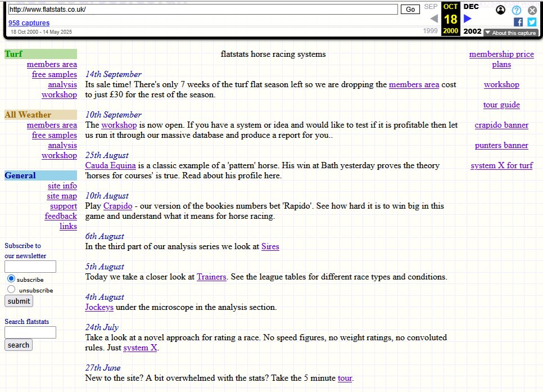
Task: Open the site map under General
Action: click(62, 196)
